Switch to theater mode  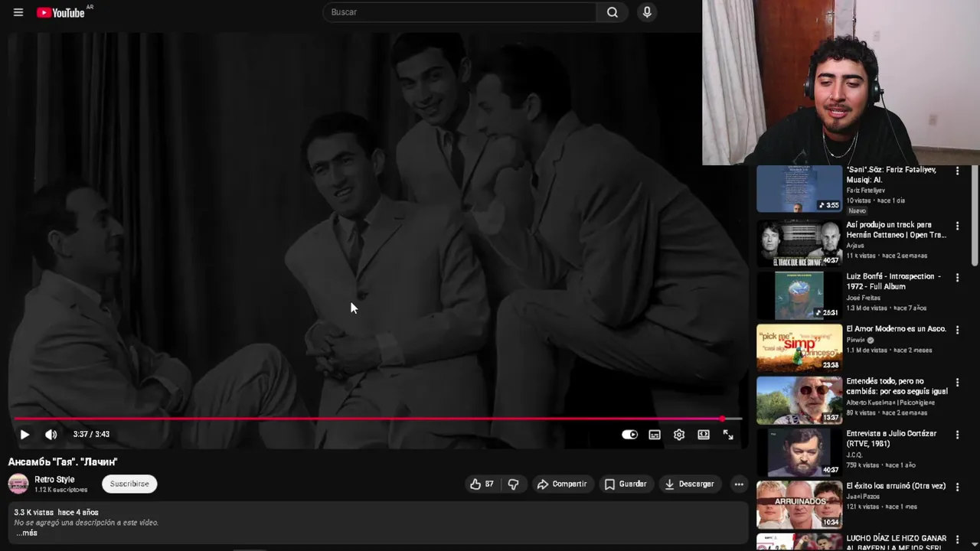click(x=704, y=435)
